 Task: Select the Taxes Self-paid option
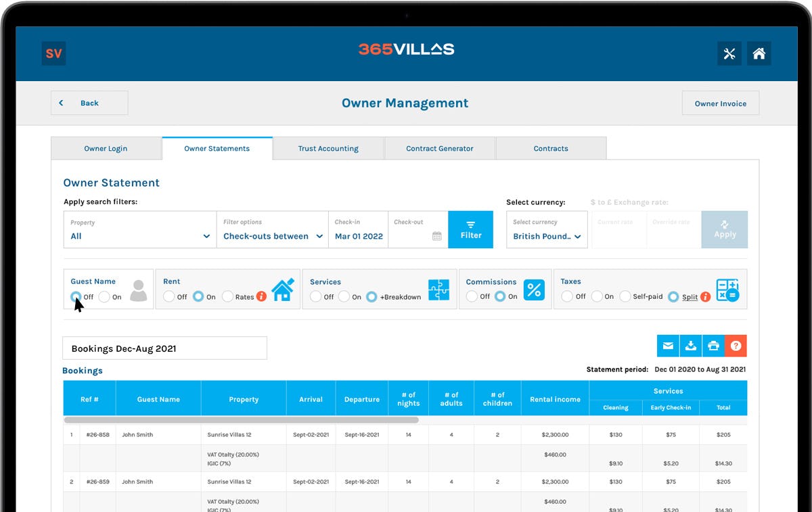pos(625,296)
